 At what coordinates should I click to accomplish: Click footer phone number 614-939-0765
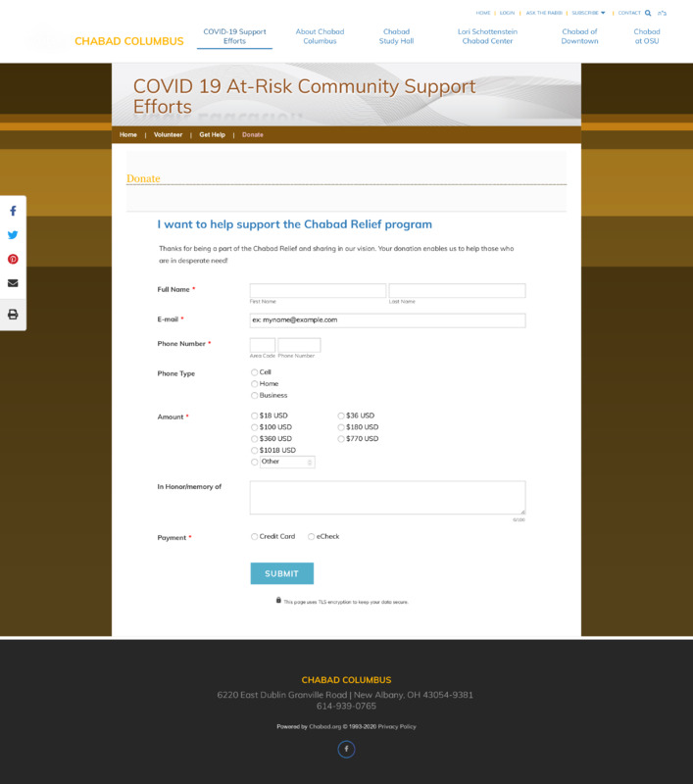click(346, 706)
